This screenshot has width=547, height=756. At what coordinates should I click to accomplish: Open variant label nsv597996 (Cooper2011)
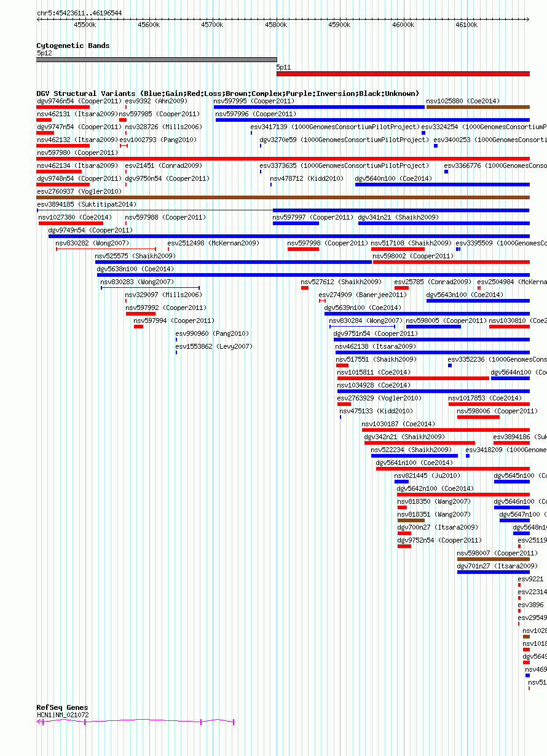(256, 114)
